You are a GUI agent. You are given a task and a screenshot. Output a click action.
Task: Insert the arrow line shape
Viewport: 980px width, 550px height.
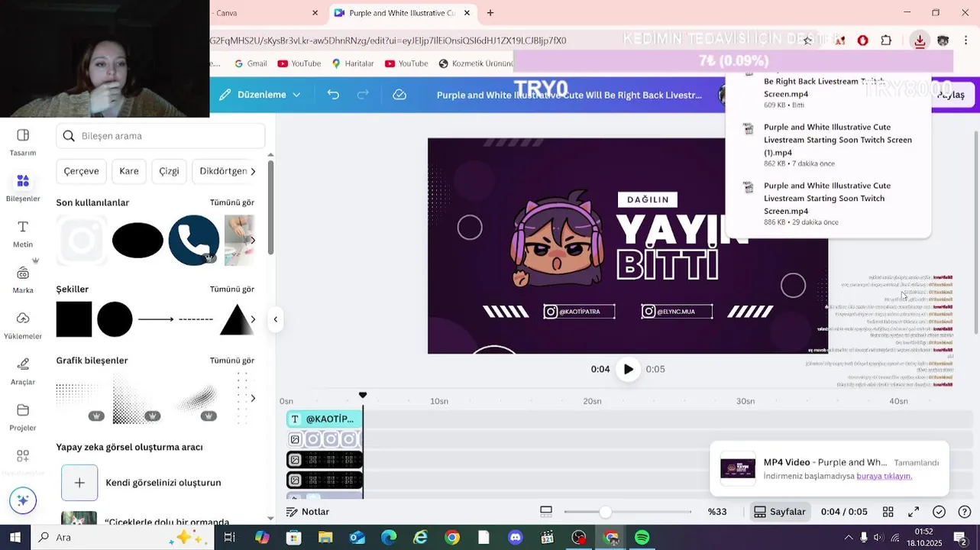click(156, 319)
